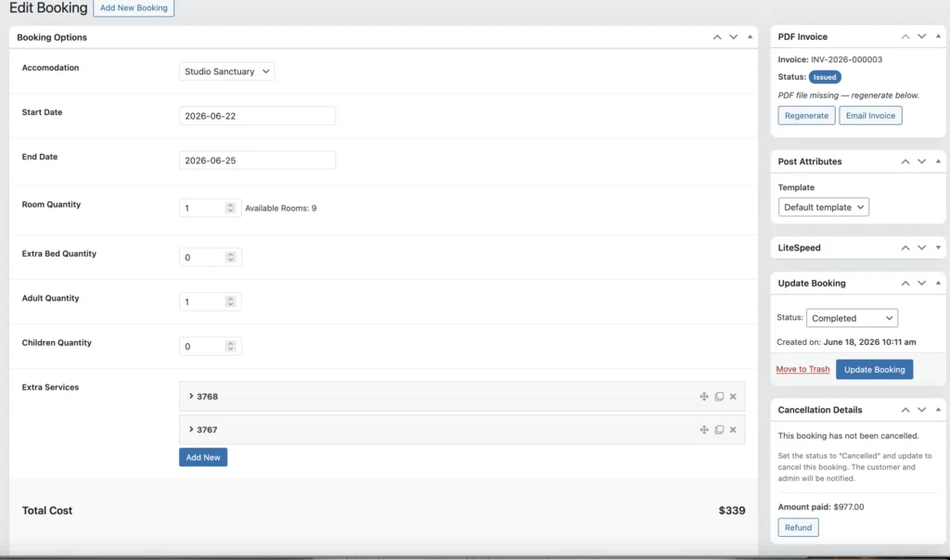Move Post Attributes panel up

(x=905, y=161)
